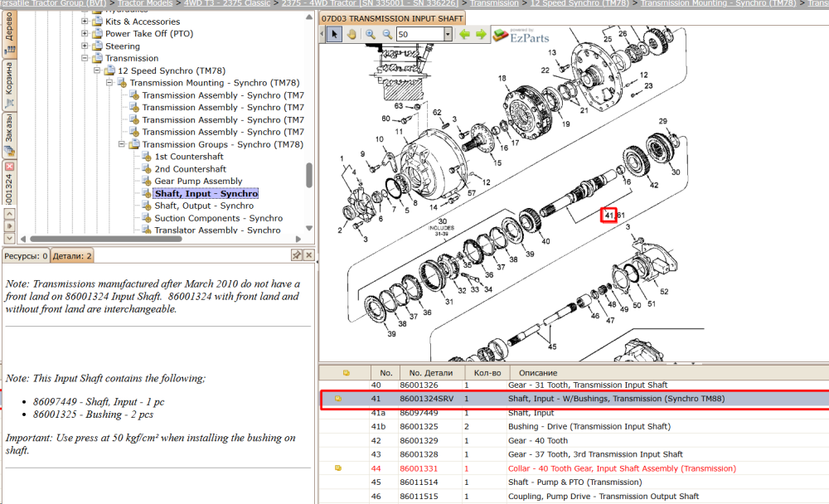Click the tree's vertical scrollbar thumb
Image resolution: width=829 pixels, height=504 pixels.
[309, 175]
